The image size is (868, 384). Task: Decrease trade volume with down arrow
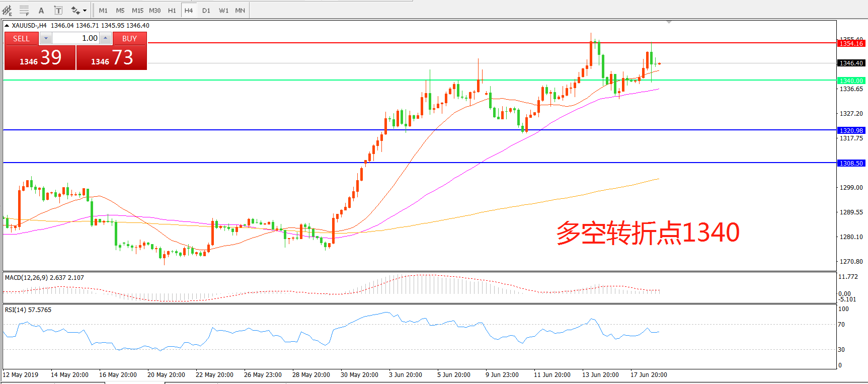point(46,38)
